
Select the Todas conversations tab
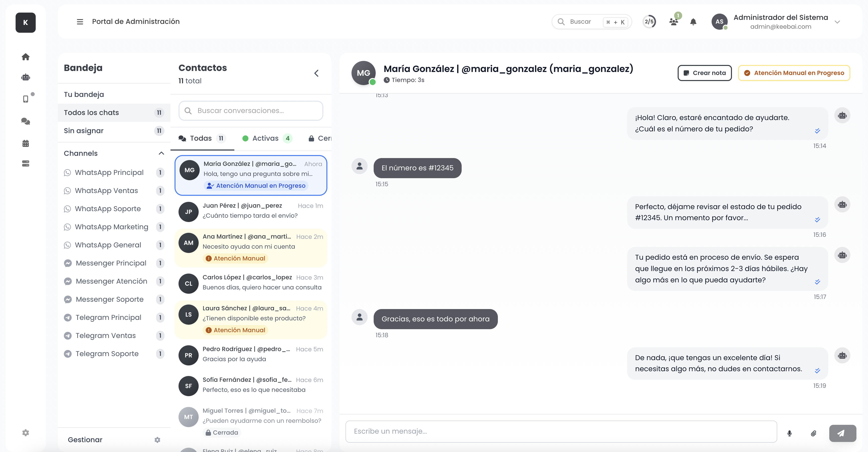201,138
